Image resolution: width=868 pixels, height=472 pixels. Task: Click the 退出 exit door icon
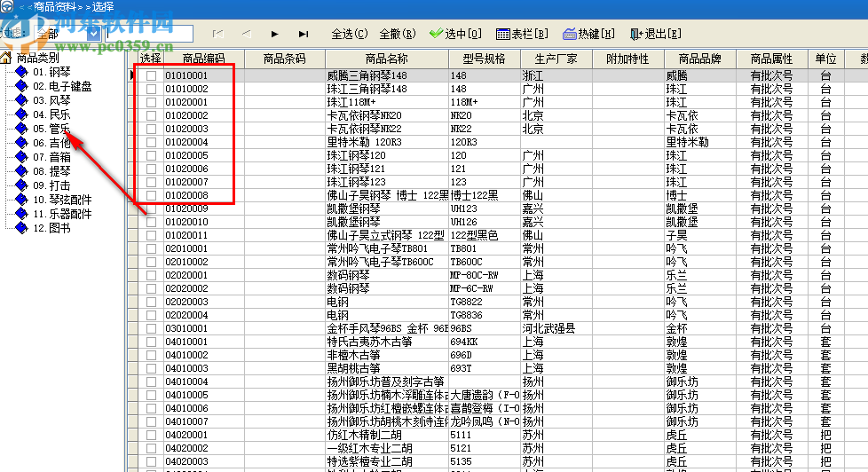pos(636,35)
